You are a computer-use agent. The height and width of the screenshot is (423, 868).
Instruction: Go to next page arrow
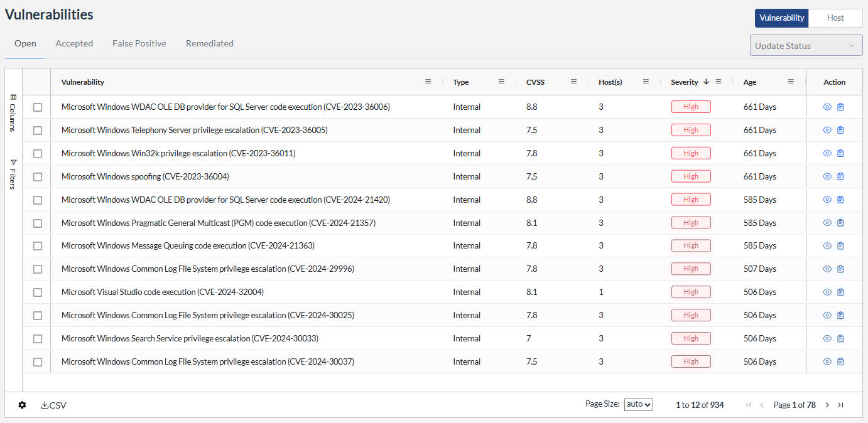(827, 405)
